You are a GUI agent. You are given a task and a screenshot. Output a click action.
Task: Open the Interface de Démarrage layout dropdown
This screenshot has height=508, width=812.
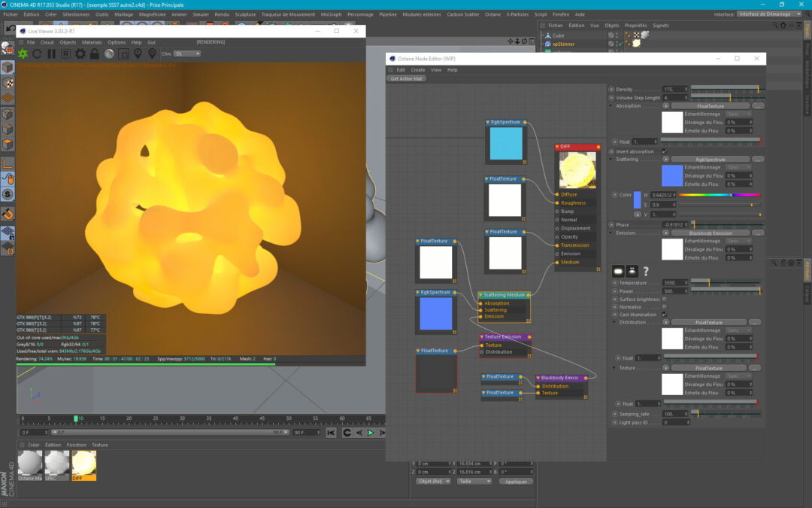pyautogui.click(x=768, y=14)
